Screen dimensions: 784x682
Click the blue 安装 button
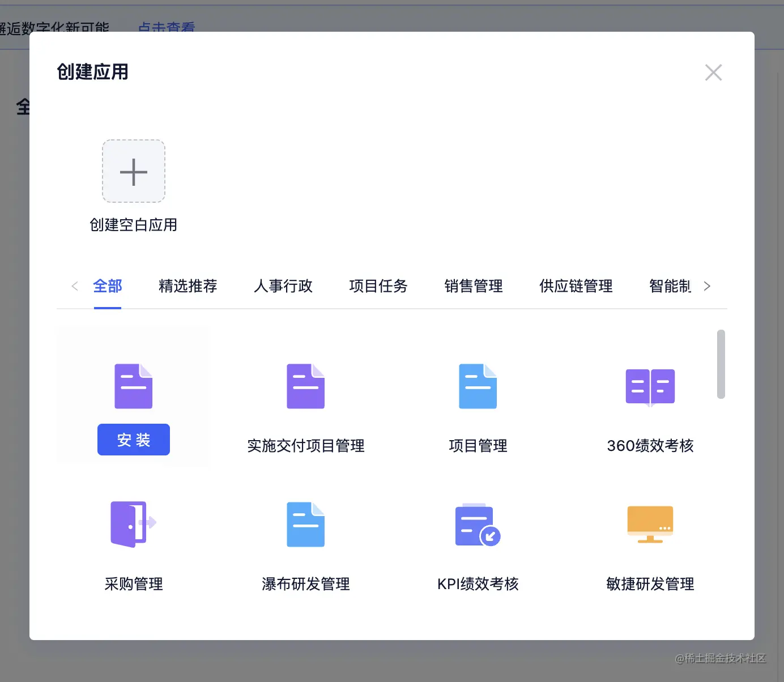click(134, 440)
